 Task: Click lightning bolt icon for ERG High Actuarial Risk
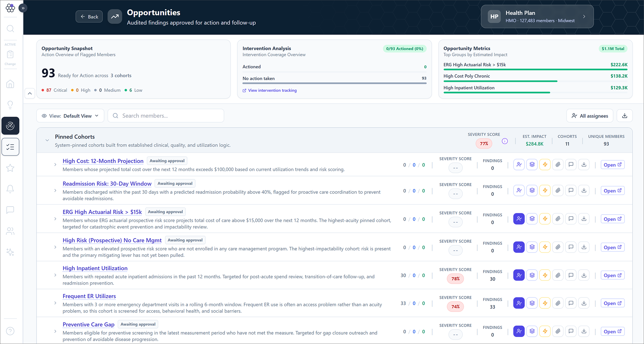tap(545, 219)
